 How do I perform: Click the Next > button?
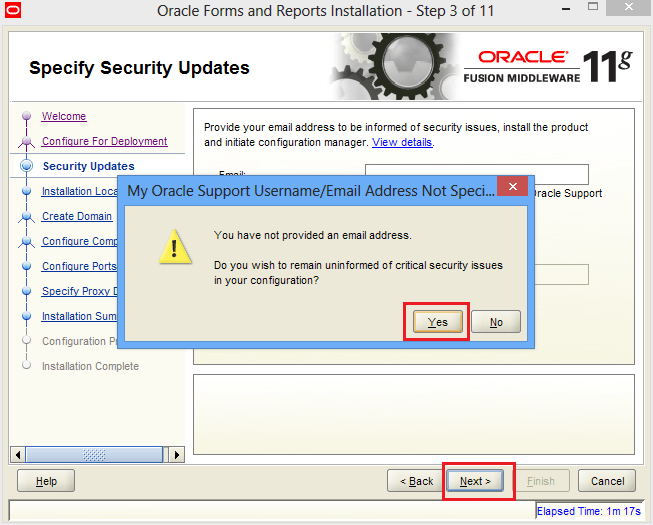[x=475, y=481]
